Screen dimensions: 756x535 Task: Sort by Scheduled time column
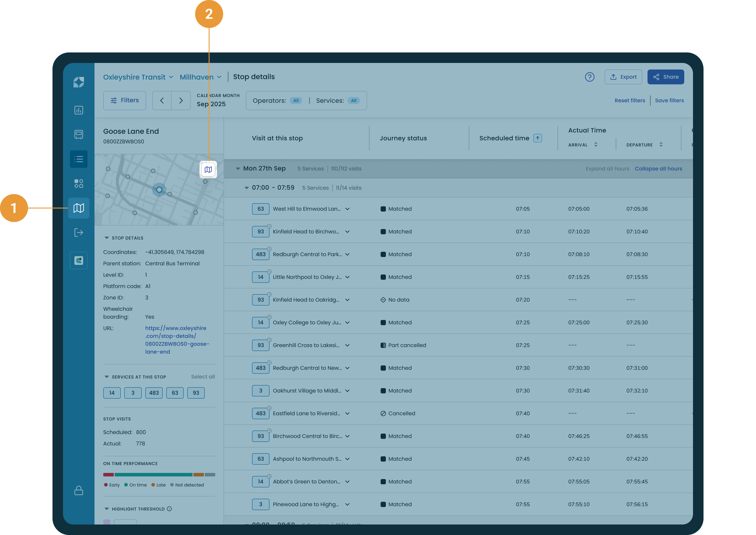[x=538, y=138]
